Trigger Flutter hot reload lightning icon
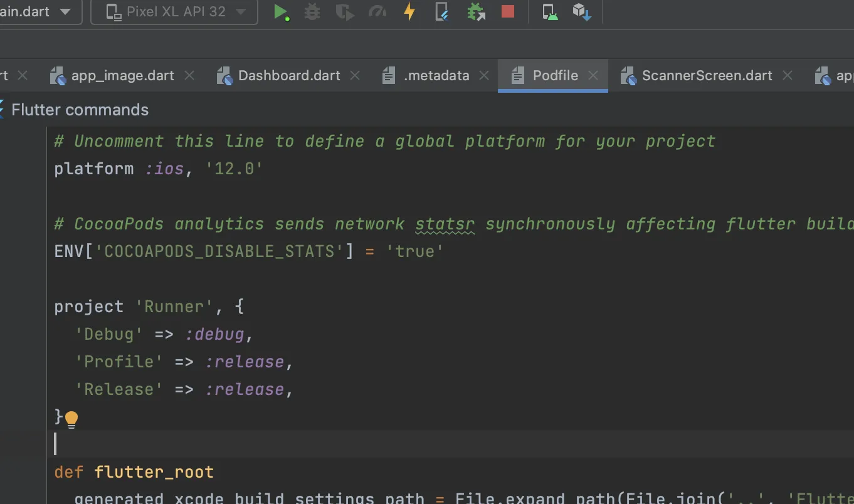The height and width of the screenshot is (504, 854). (409, 12)
